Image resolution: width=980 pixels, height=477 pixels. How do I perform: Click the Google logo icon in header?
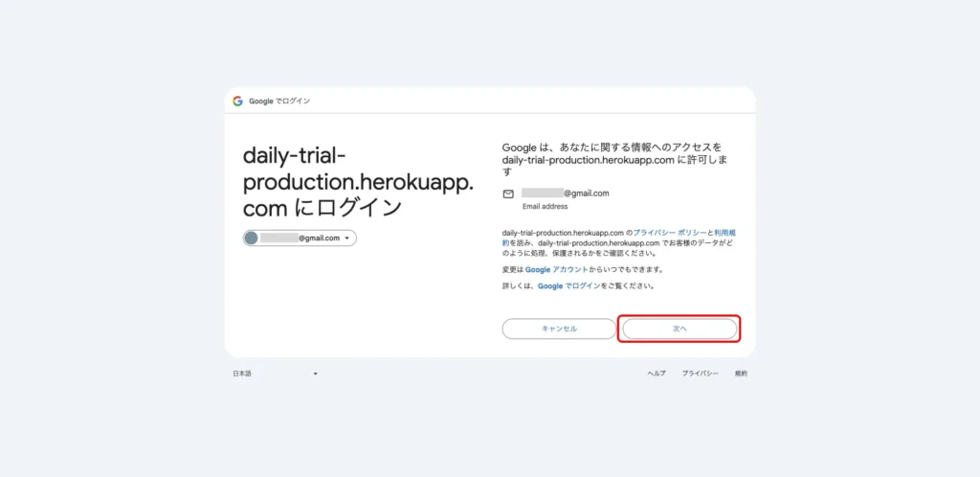[237, 102]
